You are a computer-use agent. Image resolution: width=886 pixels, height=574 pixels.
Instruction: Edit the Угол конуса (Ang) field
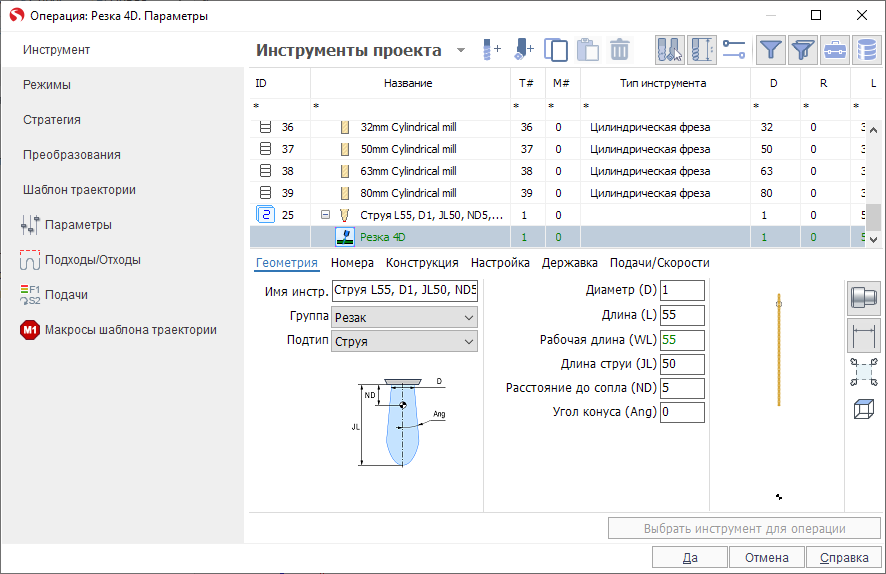pyautogui.click(x=682, y=412)
